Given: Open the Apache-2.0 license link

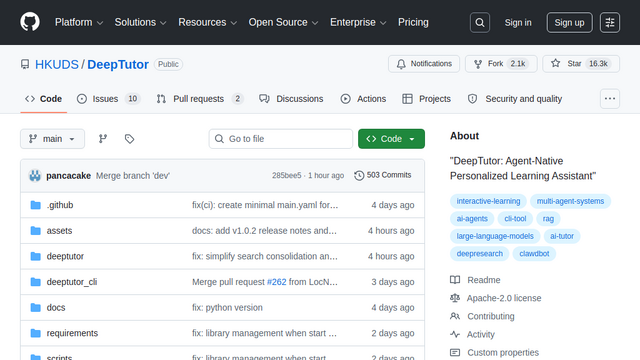Looking at the screenshot, I should click(x=504, y=298).
